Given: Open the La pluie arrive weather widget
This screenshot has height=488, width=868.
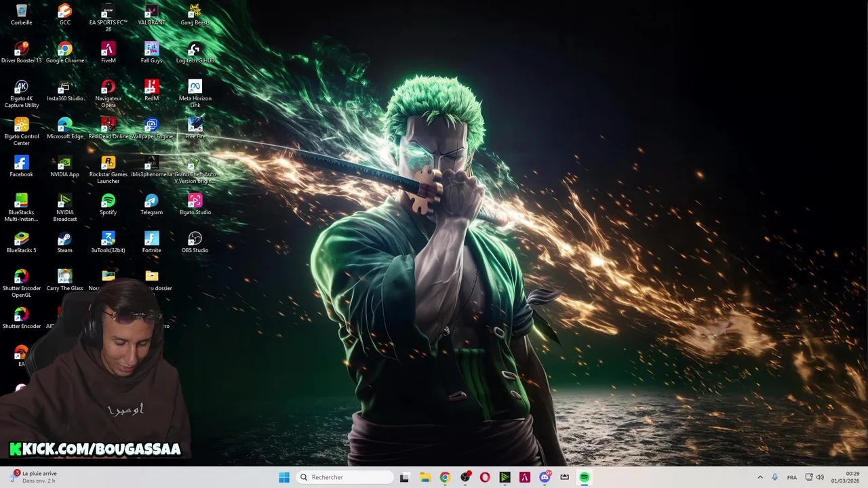Looking at the screenshot, I should (x=33, y=477).
